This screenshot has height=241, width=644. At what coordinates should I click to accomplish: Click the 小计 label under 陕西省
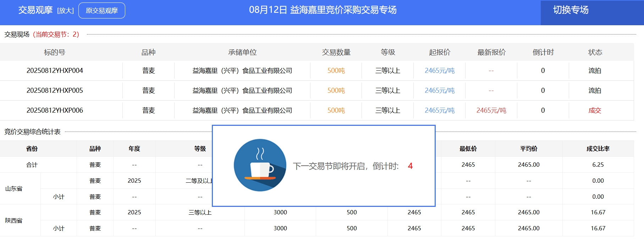(x=59, y=228)
